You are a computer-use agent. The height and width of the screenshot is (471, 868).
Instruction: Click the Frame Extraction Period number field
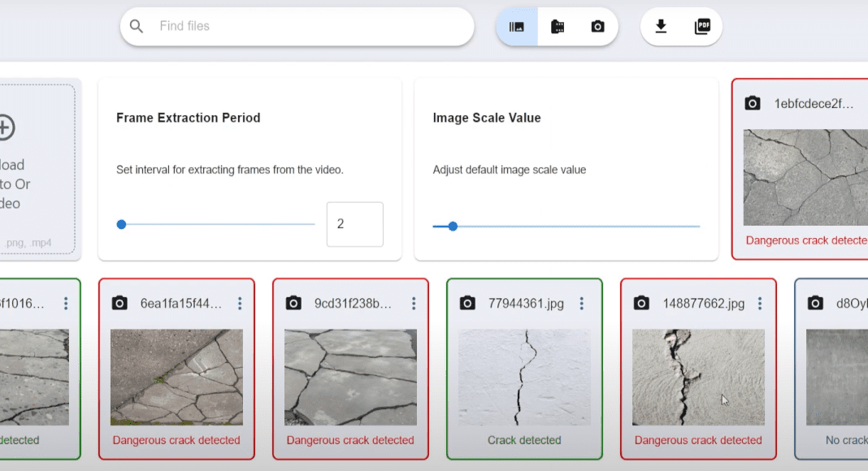click(x=354, y=224)
